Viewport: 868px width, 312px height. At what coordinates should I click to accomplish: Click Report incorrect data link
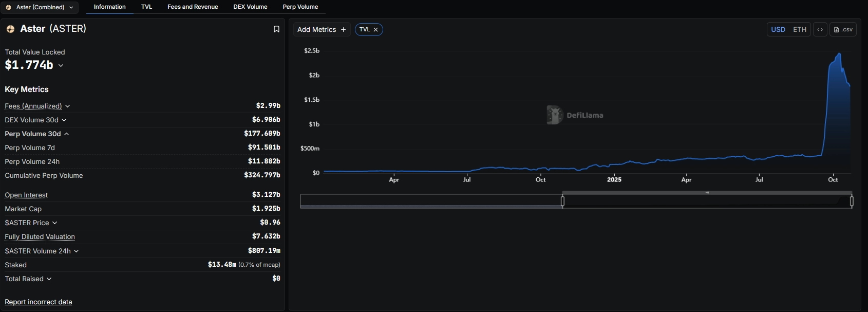tap(39, 302)
